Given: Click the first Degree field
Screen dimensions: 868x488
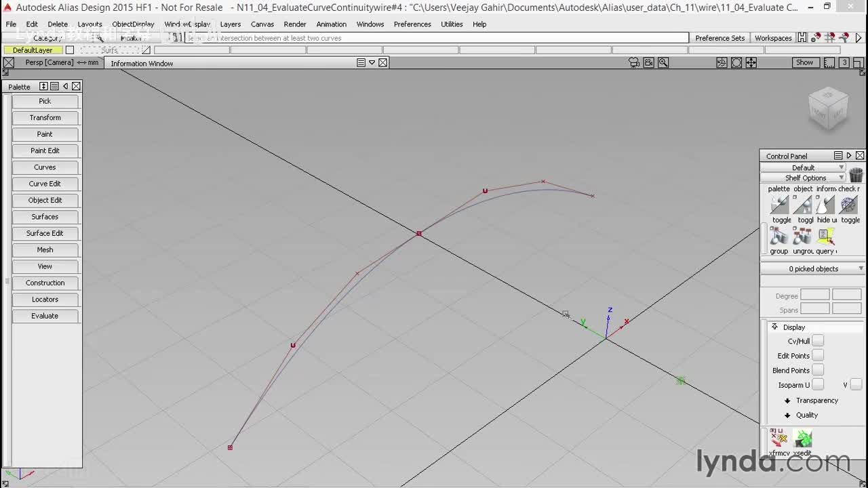Looking at the screenshot, I should (814, 295).
